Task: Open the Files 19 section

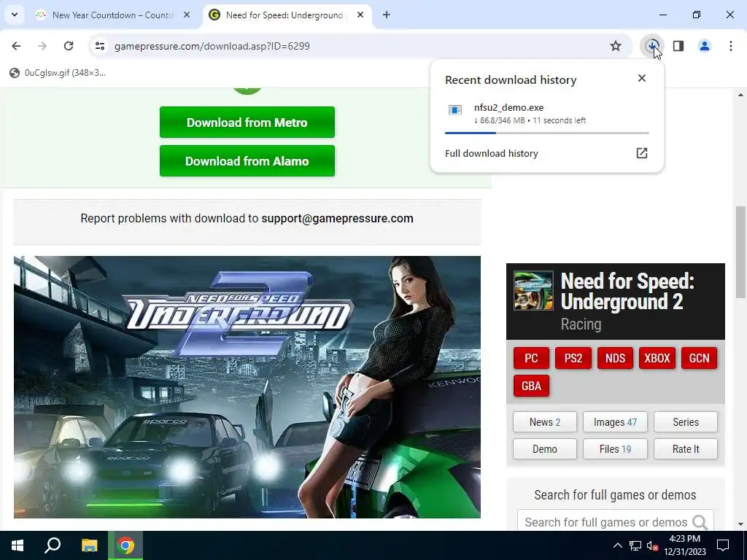Action: [615, 449]
